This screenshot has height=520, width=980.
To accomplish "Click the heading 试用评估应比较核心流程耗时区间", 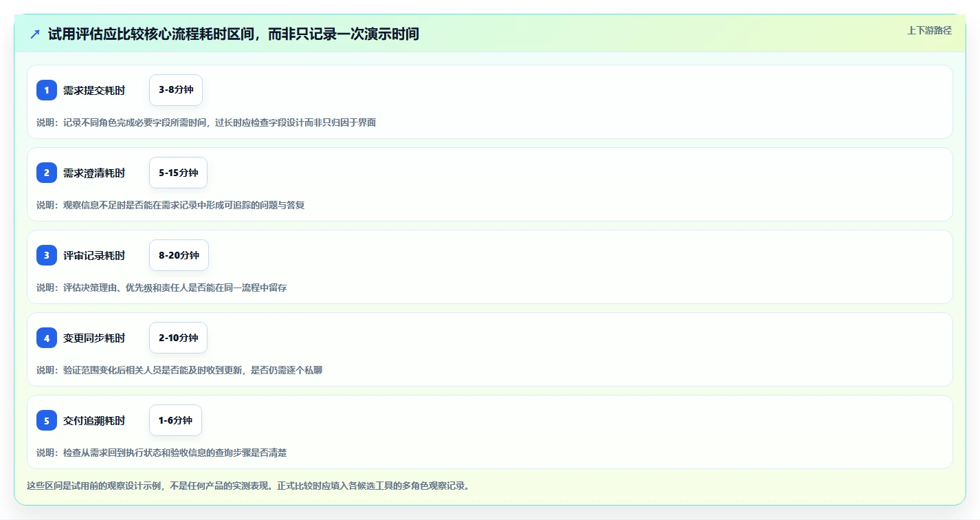I will (x=234, y=34).
